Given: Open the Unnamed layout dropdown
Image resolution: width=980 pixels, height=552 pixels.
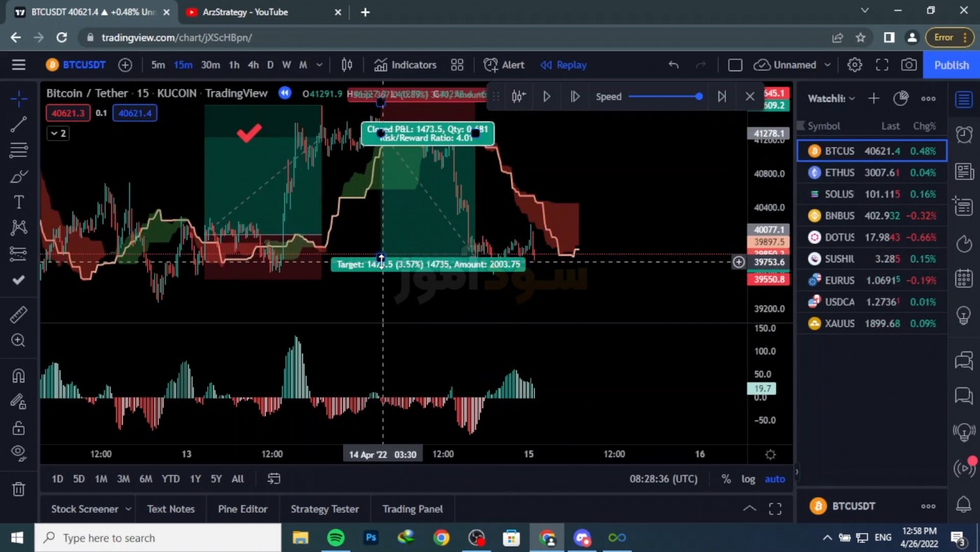Looking at the screenshot, I should (x=792, y=65).
